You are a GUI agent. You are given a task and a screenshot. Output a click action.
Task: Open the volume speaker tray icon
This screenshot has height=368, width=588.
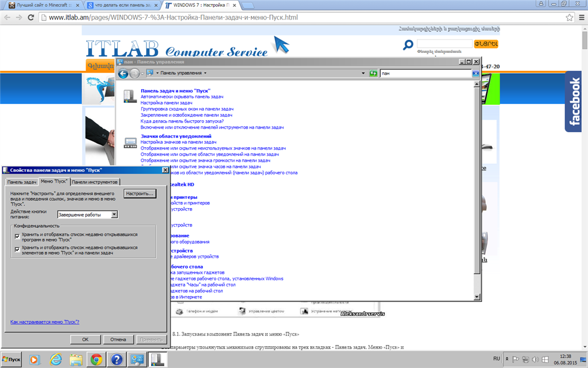point(535,359)
